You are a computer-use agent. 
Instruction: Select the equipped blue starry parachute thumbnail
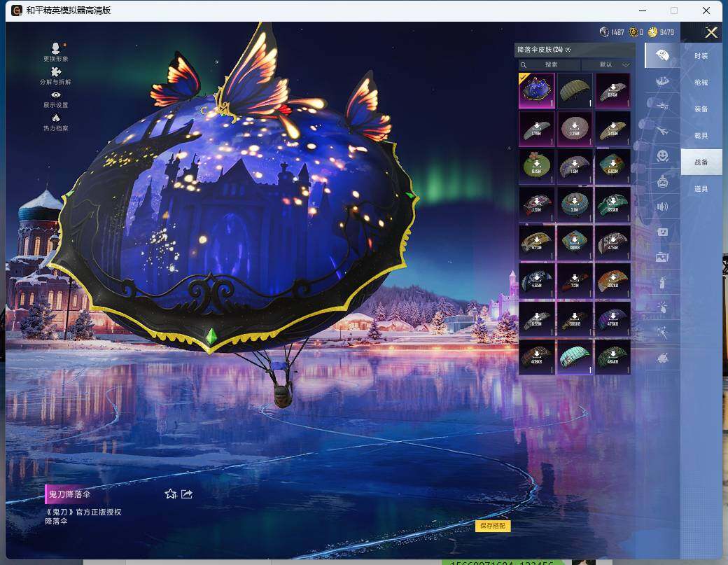tap(536, 90)
